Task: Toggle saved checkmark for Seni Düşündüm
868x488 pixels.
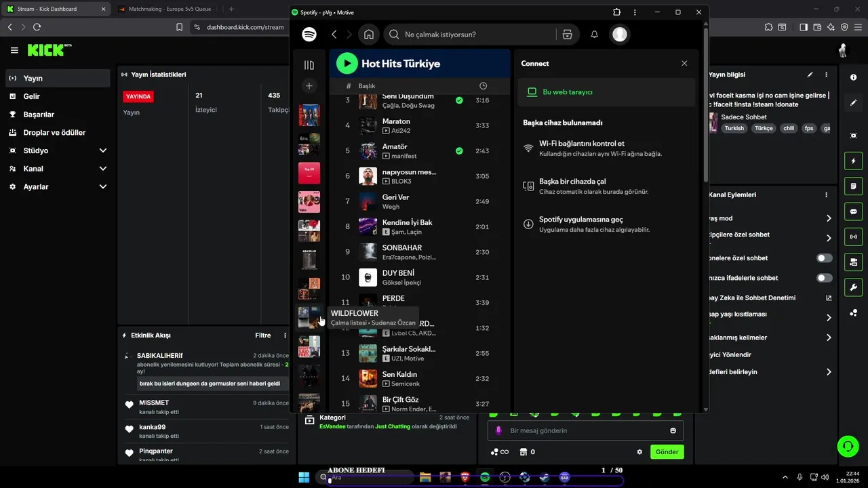Action: coord(459,100)
